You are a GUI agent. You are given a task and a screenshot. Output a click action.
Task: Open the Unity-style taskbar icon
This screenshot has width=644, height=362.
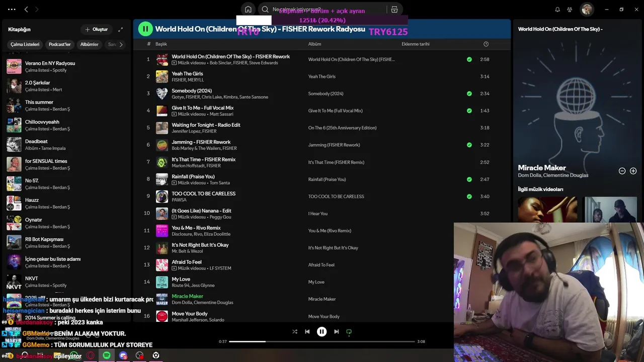(x=156, y=355)
